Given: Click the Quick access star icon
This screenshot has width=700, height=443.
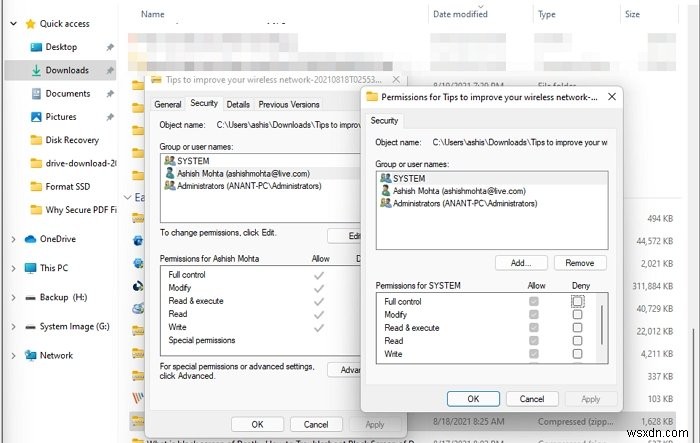Looking at the screenshot, I should pos(30,24).
